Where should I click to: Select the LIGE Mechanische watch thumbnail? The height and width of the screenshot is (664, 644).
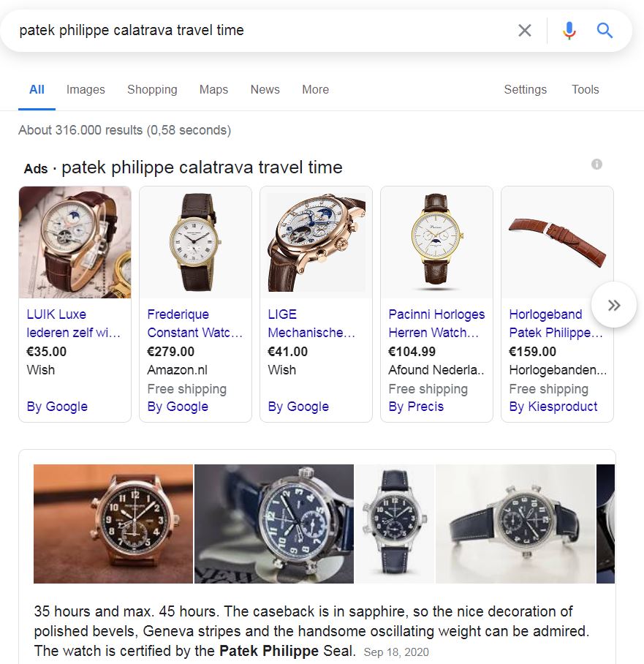316,242
